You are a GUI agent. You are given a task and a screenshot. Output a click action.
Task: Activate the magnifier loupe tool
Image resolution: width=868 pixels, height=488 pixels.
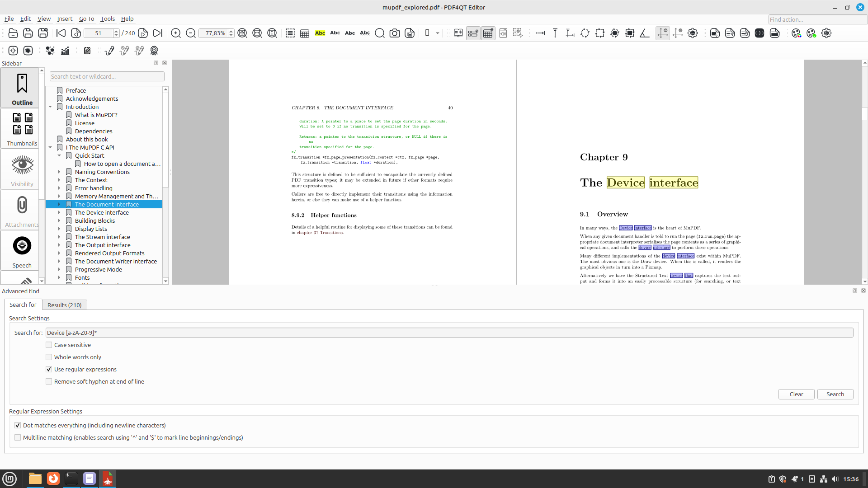pos(380,33)
